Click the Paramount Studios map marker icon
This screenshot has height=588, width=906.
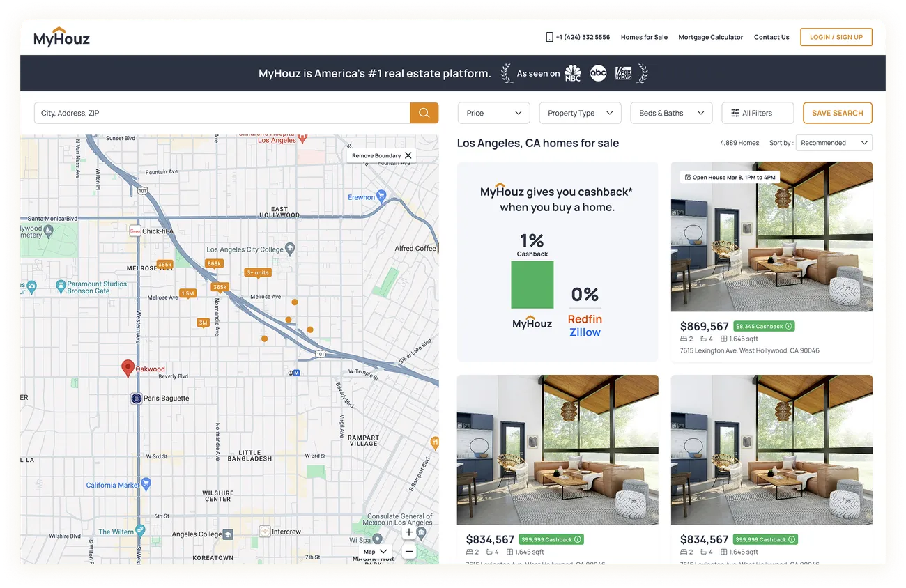61,286
